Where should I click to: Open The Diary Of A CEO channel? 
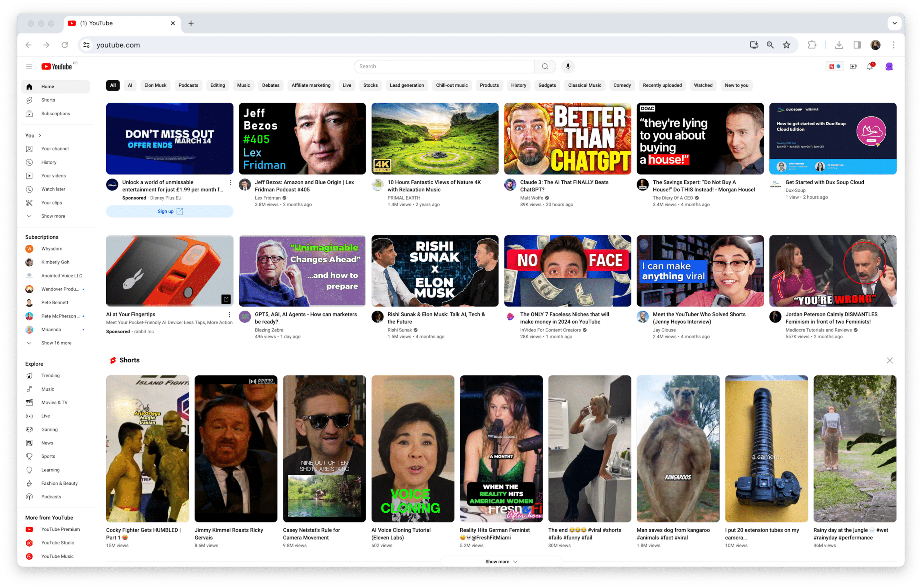click(673, 198)
